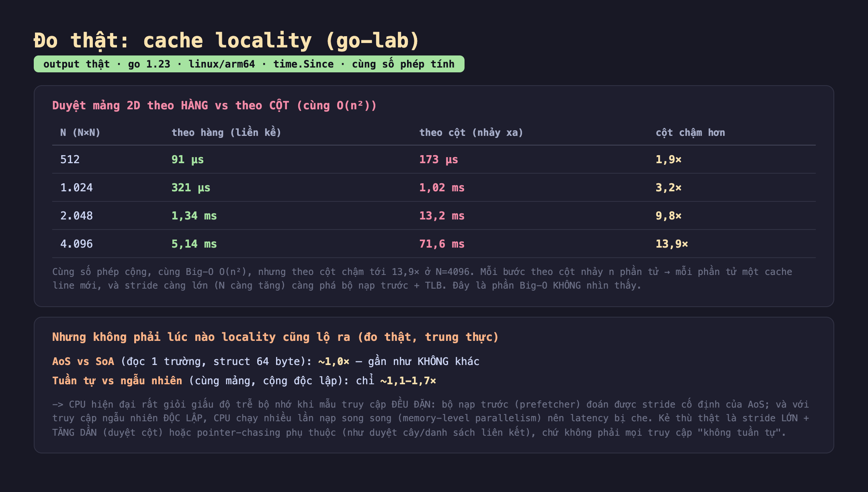Screen dimensions: 868x492
Task: Click the ratio "13,9×" in the table
Action: tap(671, 244)
